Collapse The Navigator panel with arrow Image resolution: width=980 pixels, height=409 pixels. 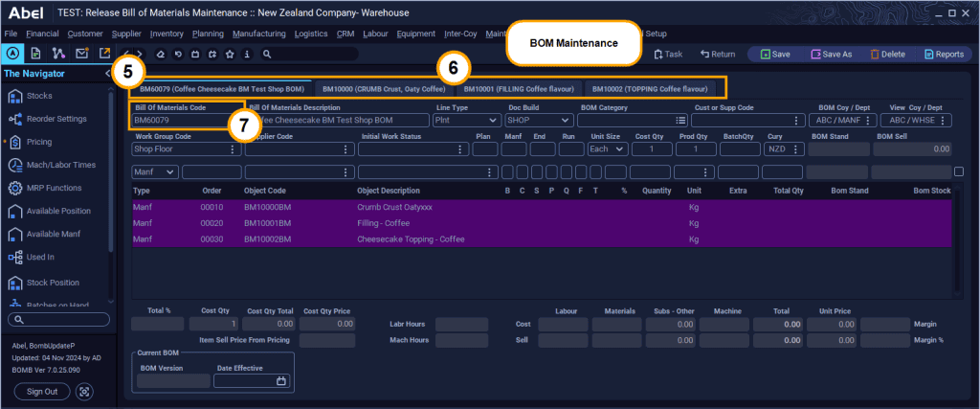107,73
